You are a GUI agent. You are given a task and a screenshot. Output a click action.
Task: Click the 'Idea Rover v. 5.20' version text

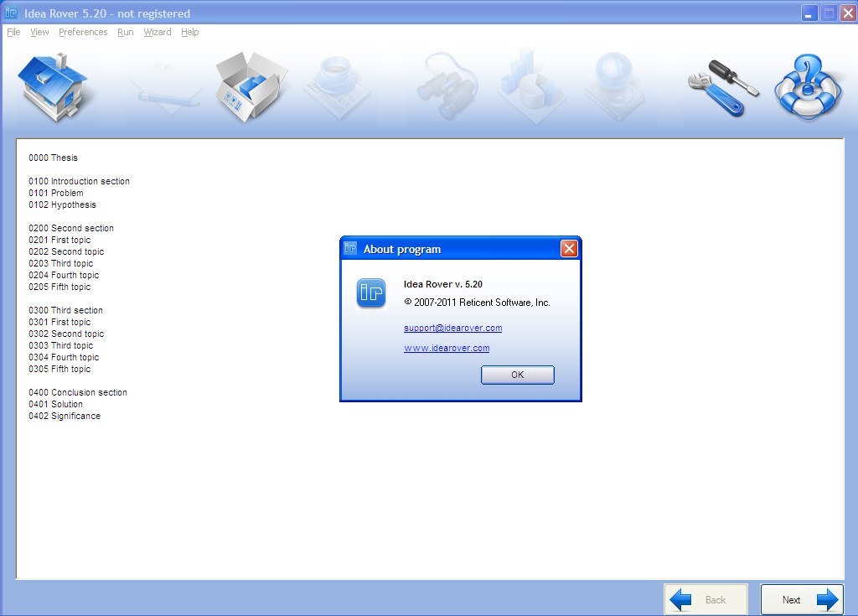coord(443,284)
